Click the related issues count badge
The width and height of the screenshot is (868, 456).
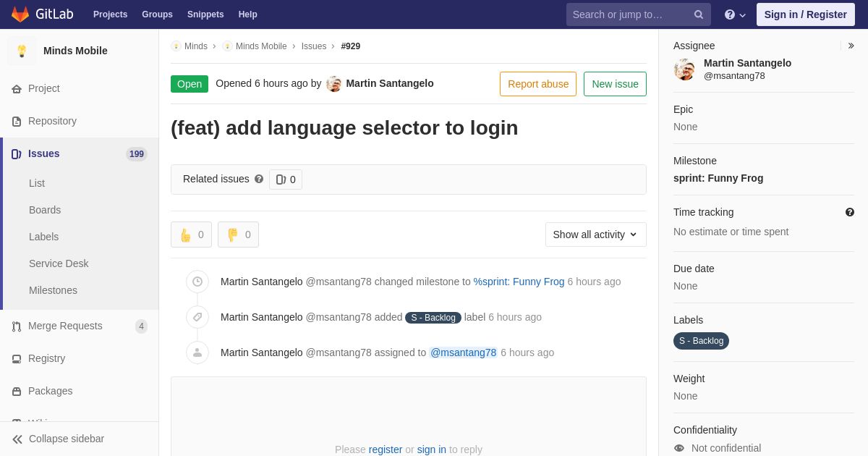click(286, 180)
